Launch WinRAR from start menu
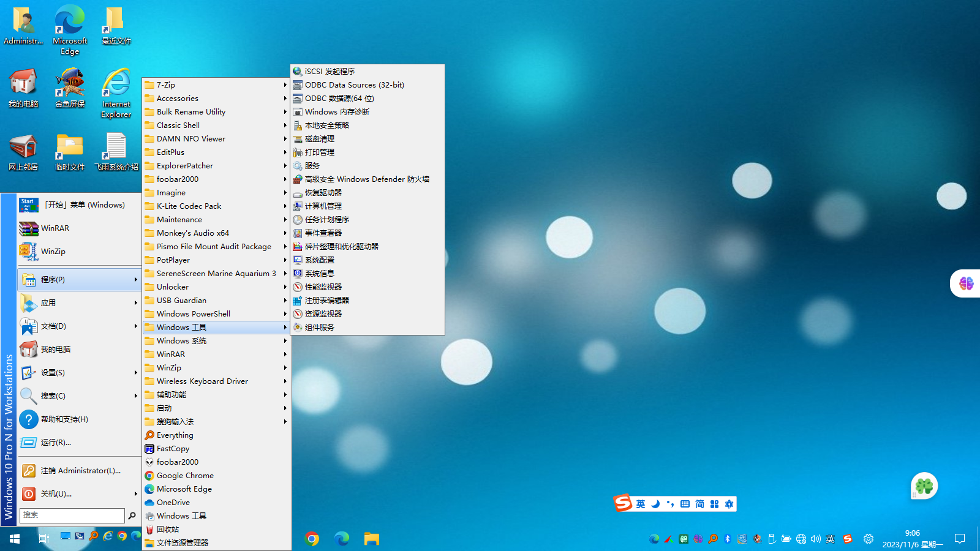Image resolution: width=980 pixels, height=551 pixels. point(80,228)
